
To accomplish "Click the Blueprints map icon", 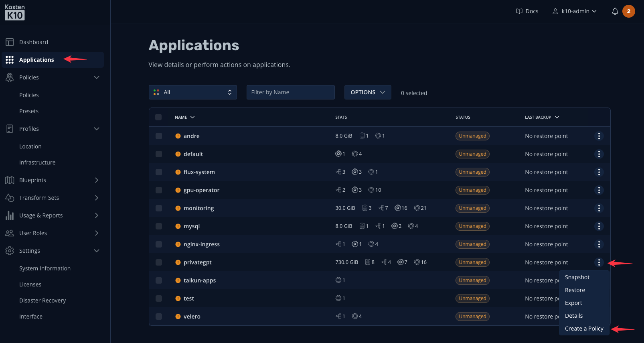I will coord(10,180).
